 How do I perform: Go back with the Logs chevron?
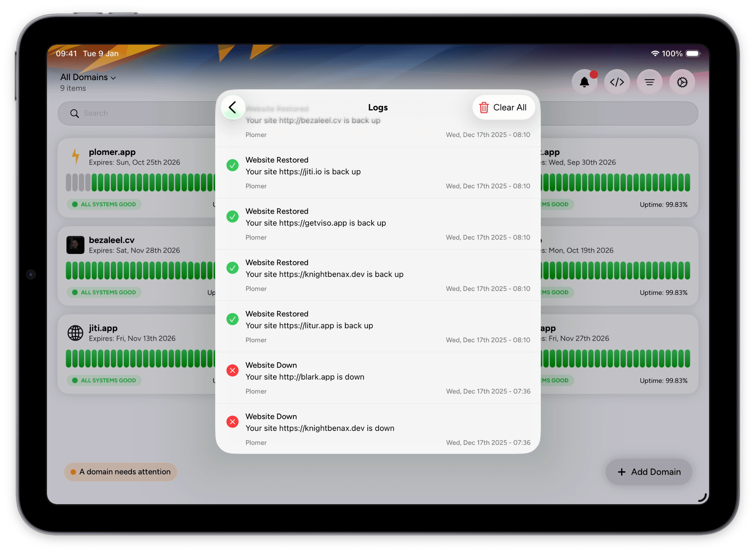[232, 107]
